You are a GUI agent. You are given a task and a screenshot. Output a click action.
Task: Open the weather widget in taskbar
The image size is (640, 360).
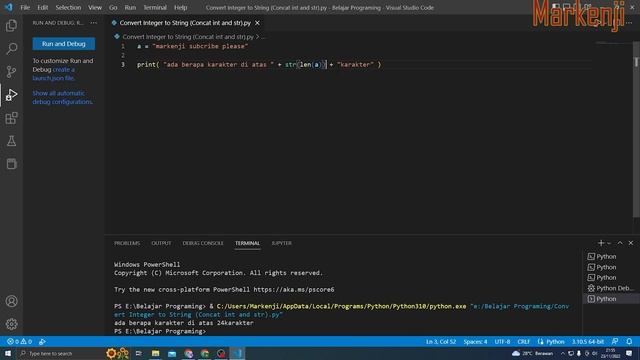(533, 353)
